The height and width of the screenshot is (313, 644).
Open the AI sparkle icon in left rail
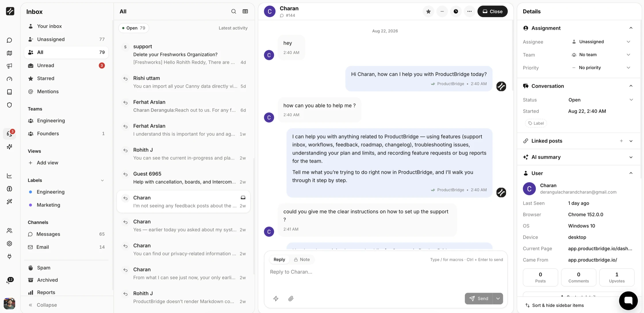[9, 147]
